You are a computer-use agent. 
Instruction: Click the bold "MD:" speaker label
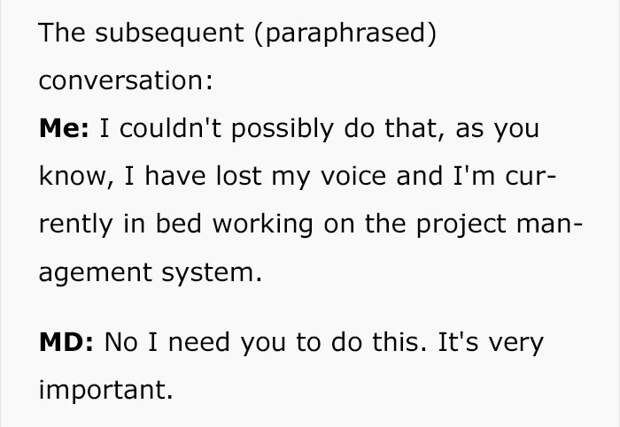click(66, 343)
